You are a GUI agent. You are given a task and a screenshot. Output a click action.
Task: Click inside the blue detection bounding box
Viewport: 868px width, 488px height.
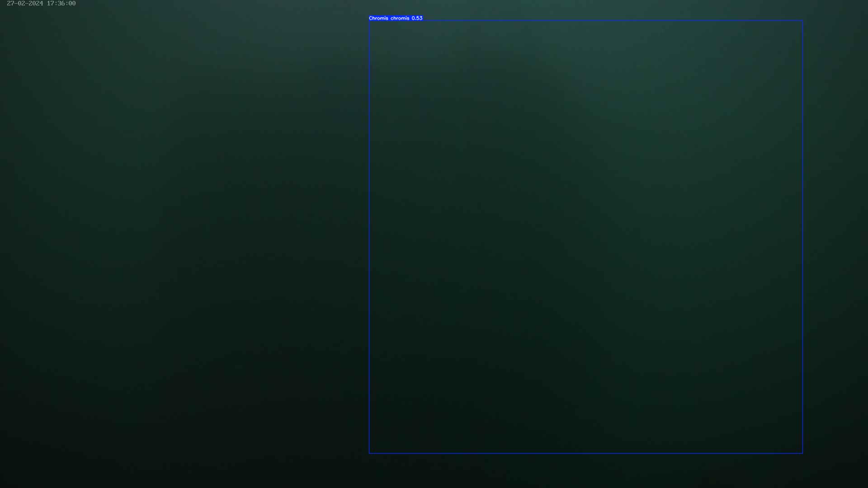tap(585, 237)
